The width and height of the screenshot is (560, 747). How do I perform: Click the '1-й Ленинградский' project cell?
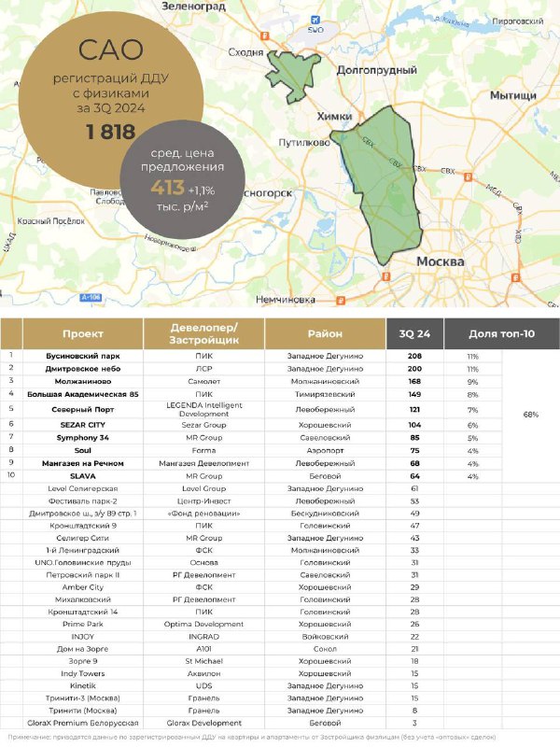[x=83, y=550]
